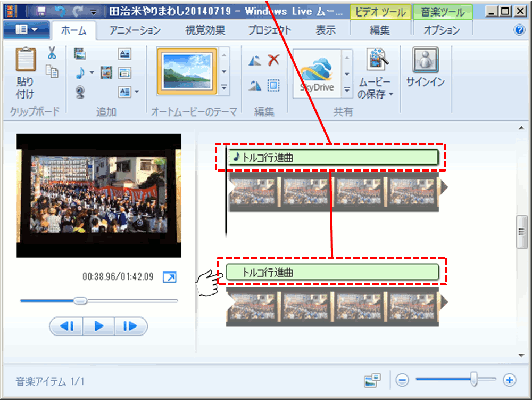Click the scissors Cut icon

52,53
